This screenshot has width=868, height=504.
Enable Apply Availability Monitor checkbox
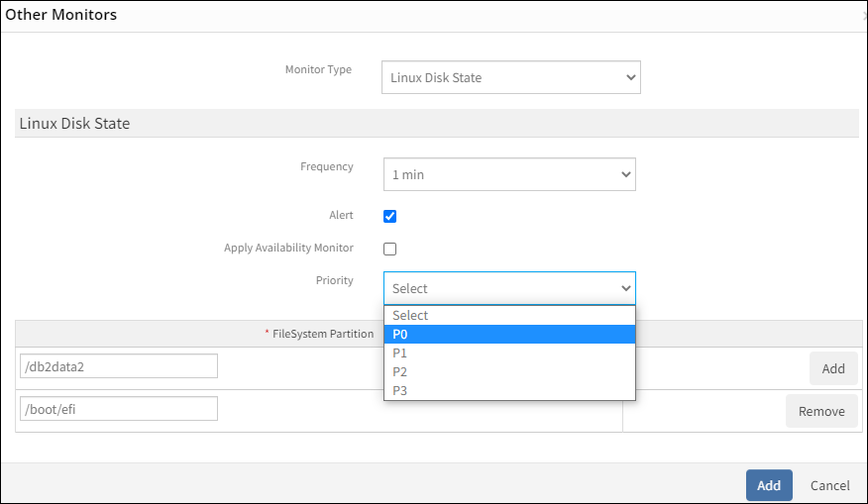click(389, 249)
